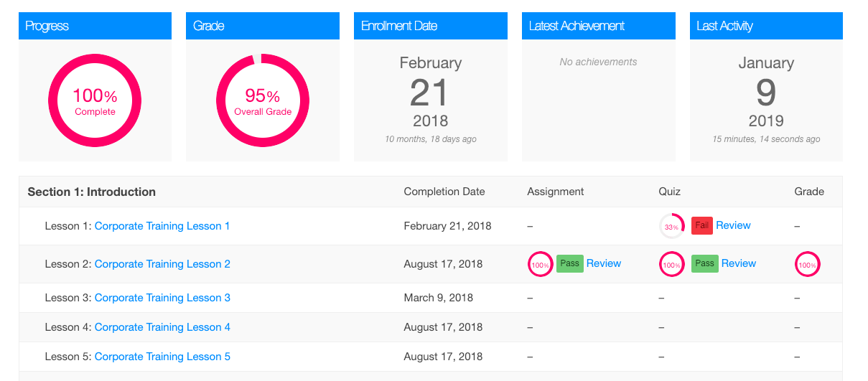Click the 100% Complete progress ring
The width and height of the screenshot is (868, 381).
click(95, 100)
